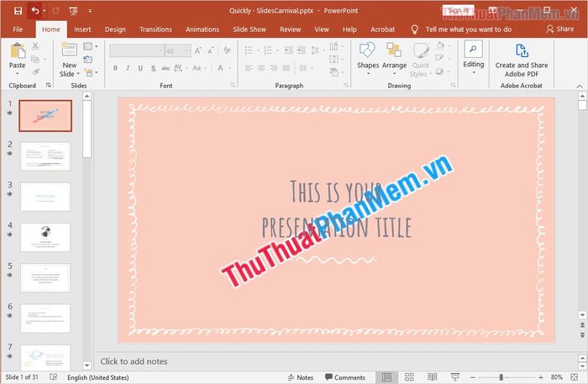Switch to the Insert tab
The image size is (588, 384).
tap(82, 29)
